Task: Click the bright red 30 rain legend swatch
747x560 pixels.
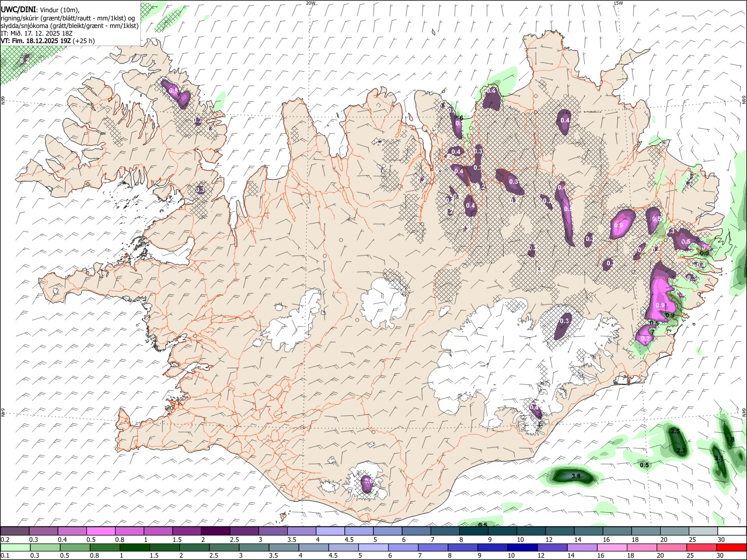Action: 732,547
